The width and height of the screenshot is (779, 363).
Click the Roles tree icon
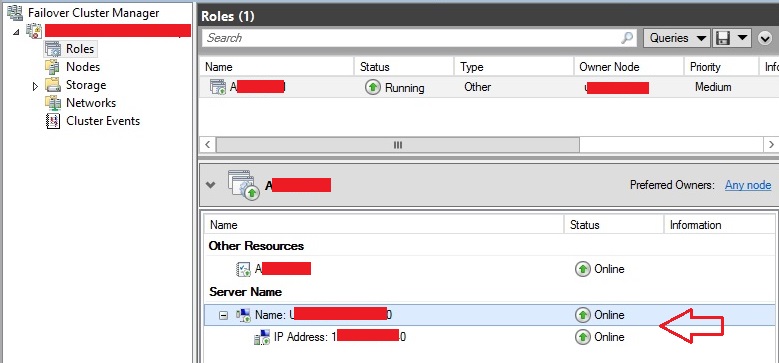(53, 49)
